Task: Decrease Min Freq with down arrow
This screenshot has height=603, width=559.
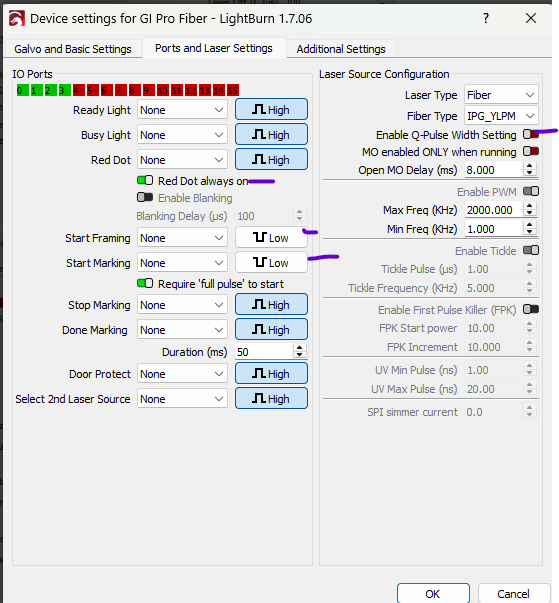Action: pos(529,233)
